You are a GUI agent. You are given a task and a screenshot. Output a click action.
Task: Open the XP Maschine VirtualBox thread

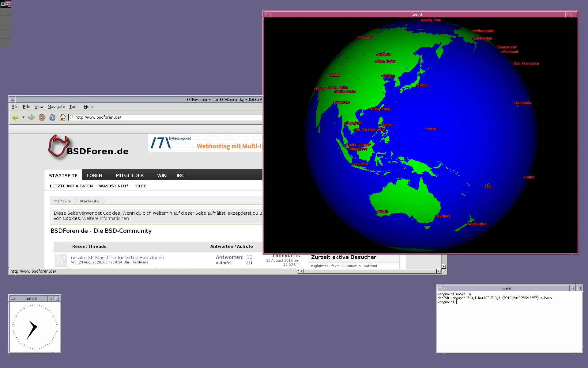[118, 258]
